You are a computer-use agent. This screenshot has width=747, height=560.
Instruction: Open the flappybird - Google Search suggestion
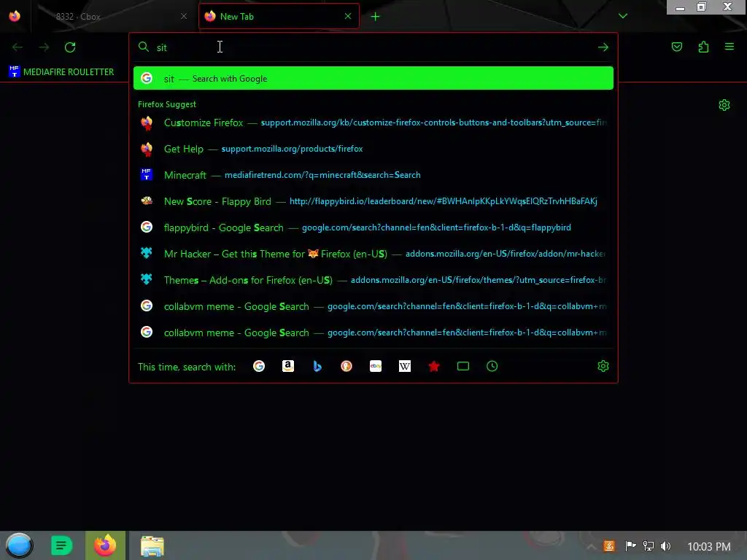click(373, 227)
